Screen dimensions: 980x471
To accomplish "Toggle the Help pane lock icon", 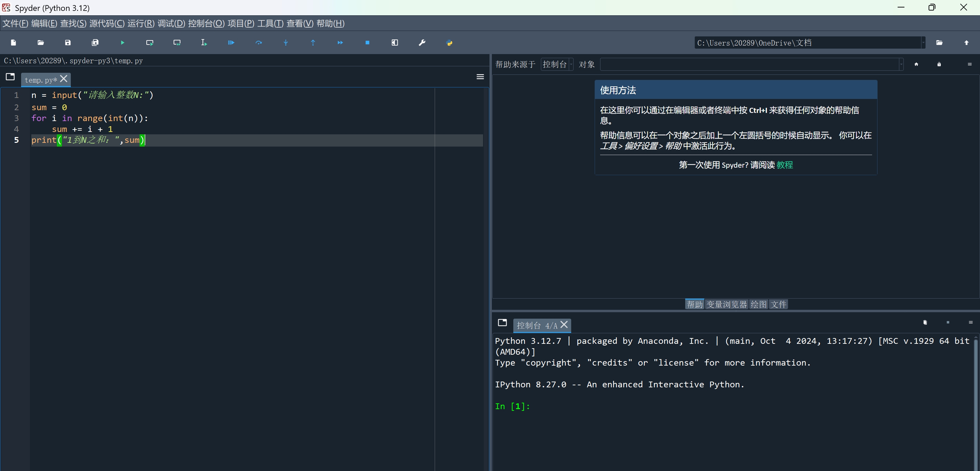I will click(x=939, y=64).
